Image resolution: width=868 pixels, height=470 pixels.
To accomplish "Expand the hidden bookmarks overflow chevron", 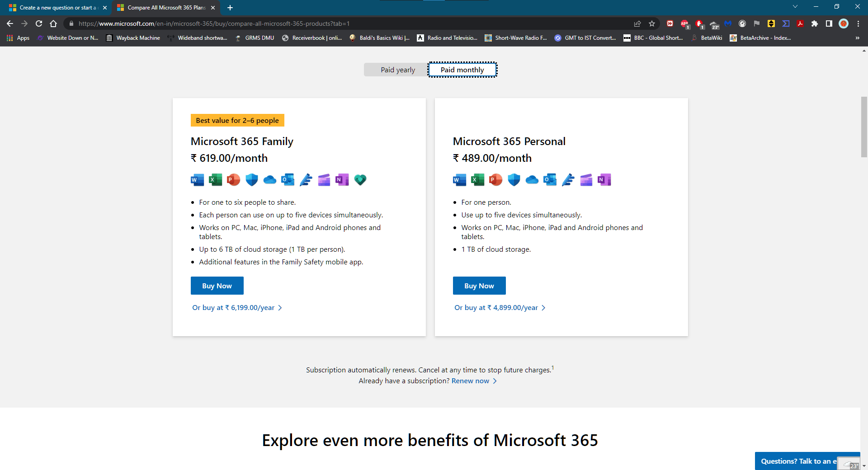I will [857, 38].
